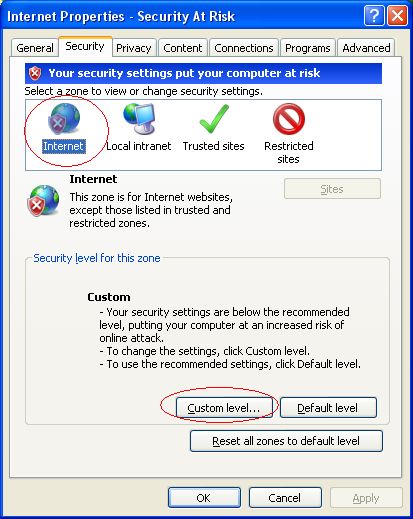Click the Default level button
The width and height of the screenshot is (413, 519).
[x=328, y=408]
